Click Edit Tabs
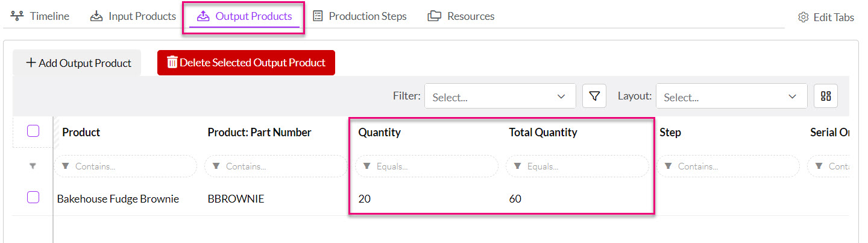The height and width of the screenshot is (243, 868). click(826, 17)
